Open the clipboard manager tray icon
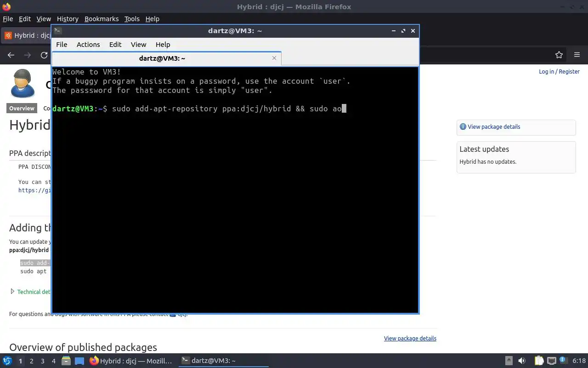Image resolution: width=588 pixels, height=368 pixels. click(539, 361)
